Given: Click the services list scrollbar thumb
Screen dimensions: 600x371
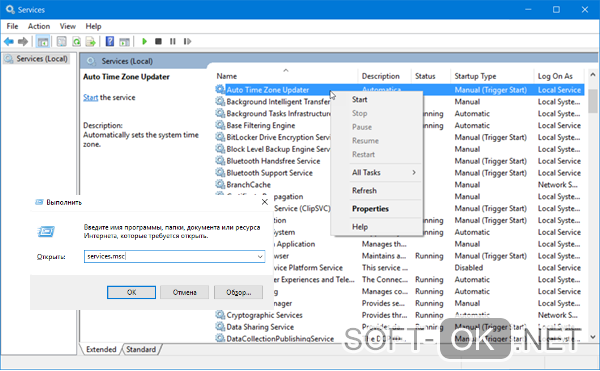Looking at the screenshot, I should (x=592, y=101).
